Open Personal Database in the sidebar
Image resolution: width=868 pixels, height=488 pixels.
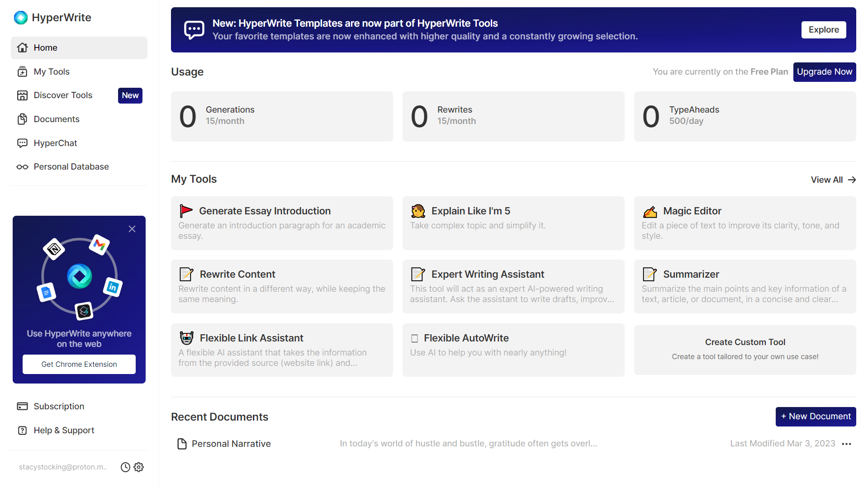point(79,167)
